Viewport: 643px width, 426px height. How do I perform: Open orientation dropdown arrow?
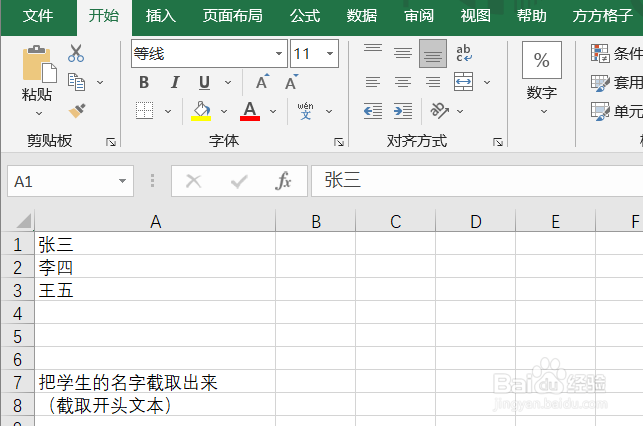[x=460, y=111]
